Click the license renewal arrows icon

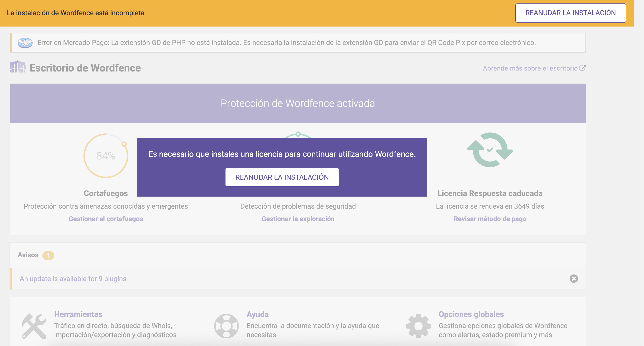490,150
